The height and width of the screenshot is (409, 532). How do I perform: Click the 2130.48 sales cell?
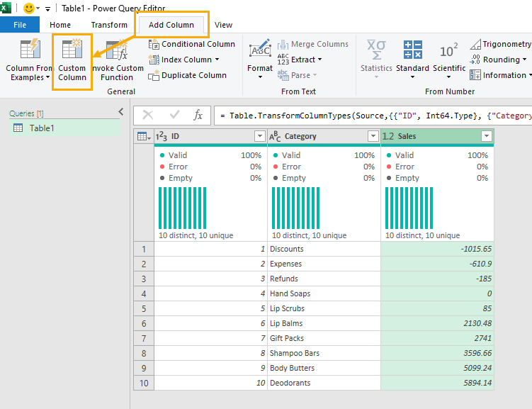click(x=437, y=323)
